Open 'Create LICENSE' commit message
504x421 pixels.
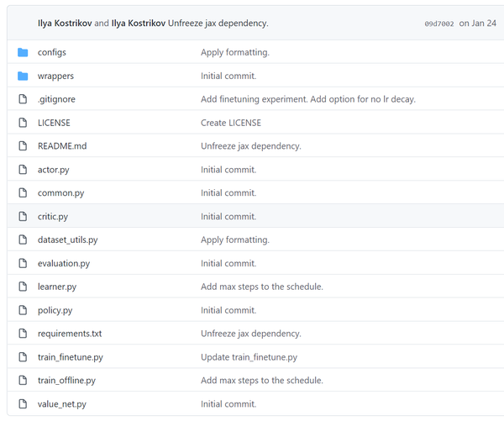(x=231, y=123)
